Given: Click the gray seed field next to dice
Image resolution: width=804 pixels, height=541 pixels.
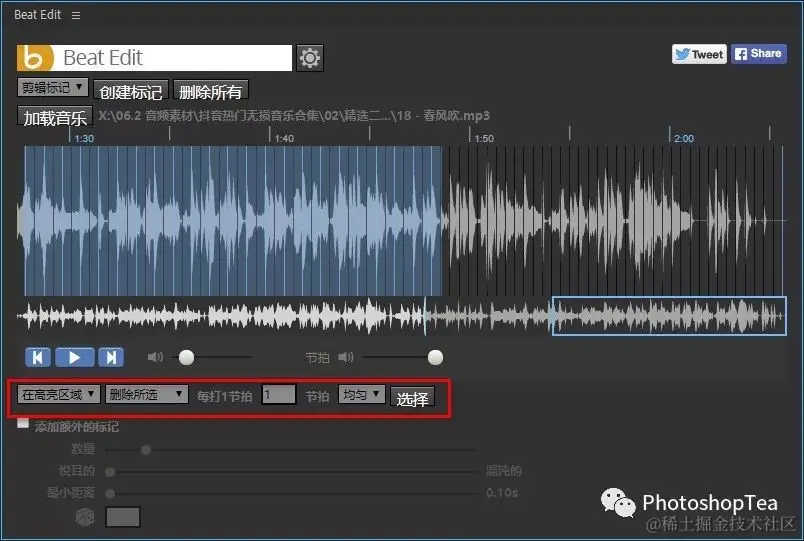Looking at the screenshot, I should [x=123, y=517].
